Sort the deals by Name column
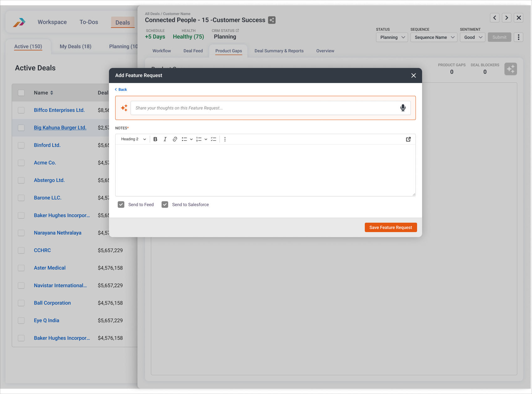 (52, 93)
